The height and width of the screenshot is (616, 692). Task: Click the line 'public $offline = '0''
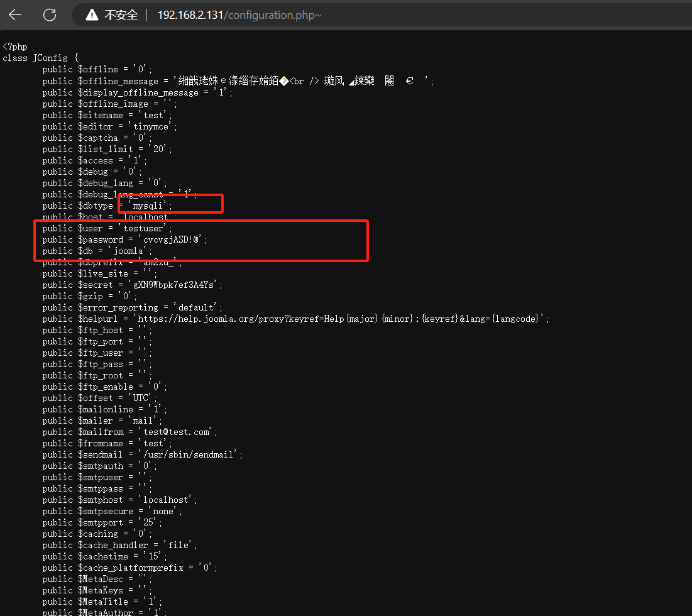click(x=97, y=69)
